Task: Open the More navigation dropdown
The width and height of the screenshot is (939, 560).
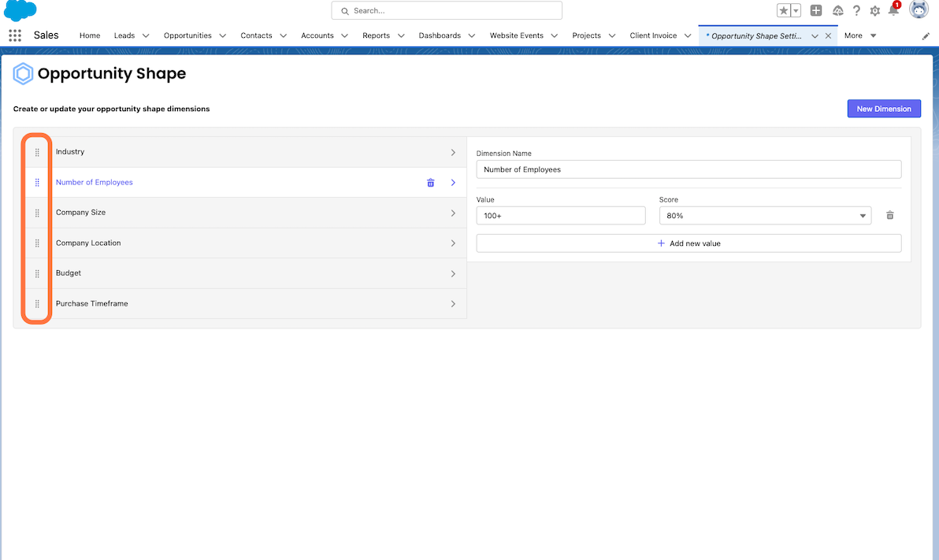Action: pyautogui.click(x=859, y=35)
